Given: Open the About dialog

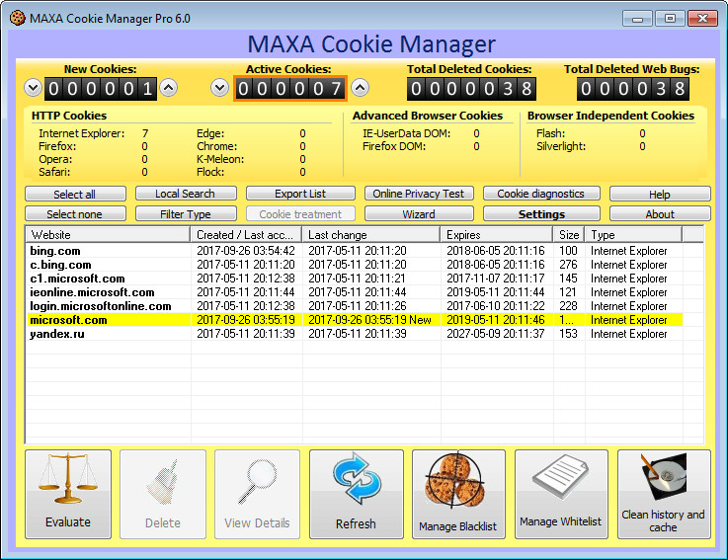Looking at the screenshot, I should point(660,213).
